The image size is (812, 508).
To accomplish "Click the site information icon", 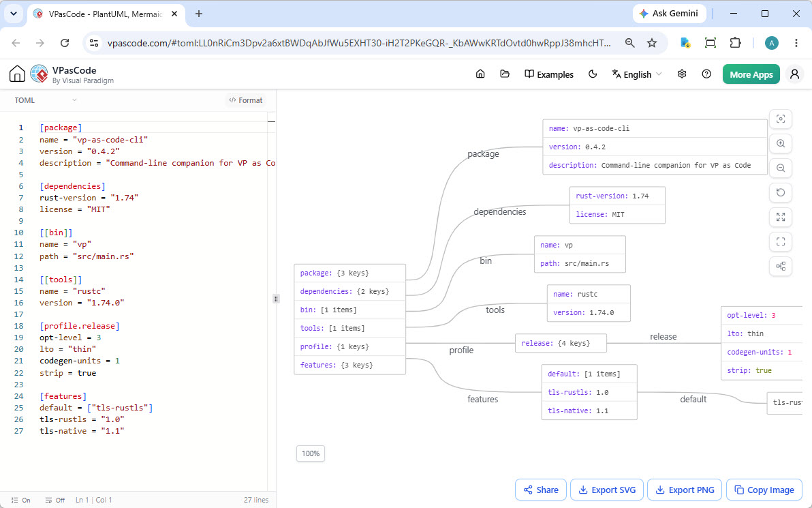I will [94, 43].
